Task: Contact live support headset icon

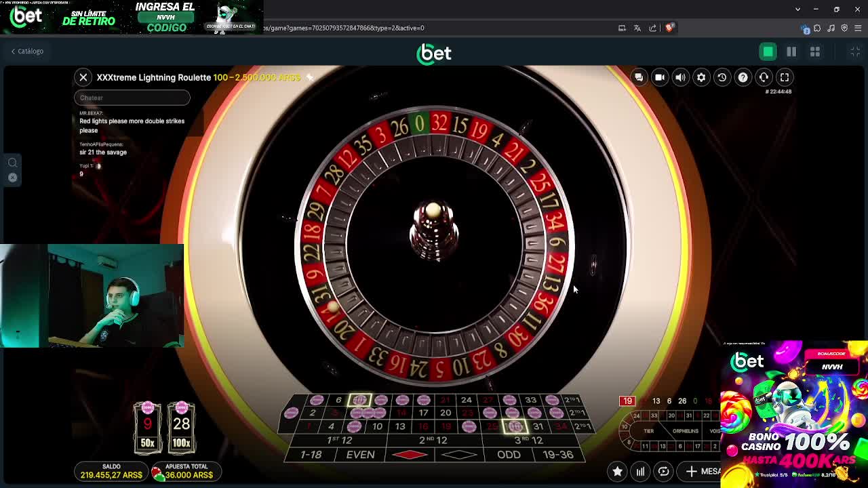Action: pyautogui.click(x=764, y=77)
